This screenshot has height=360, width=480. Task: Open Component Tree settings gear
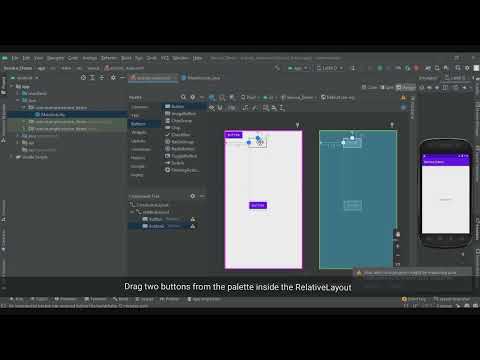(192, 196)
